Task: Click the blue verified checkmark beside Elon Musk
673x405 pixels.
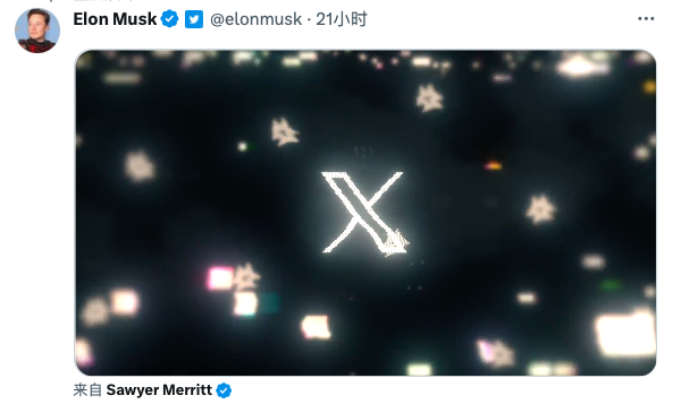Action: [x=170, y=19]
